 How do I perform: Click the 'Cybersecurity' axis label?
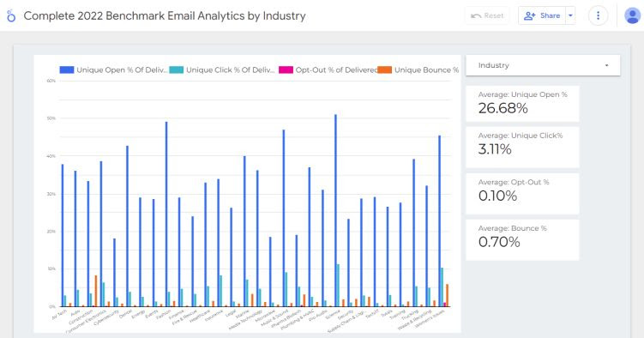pyautogui.click(x=106, y=317)
